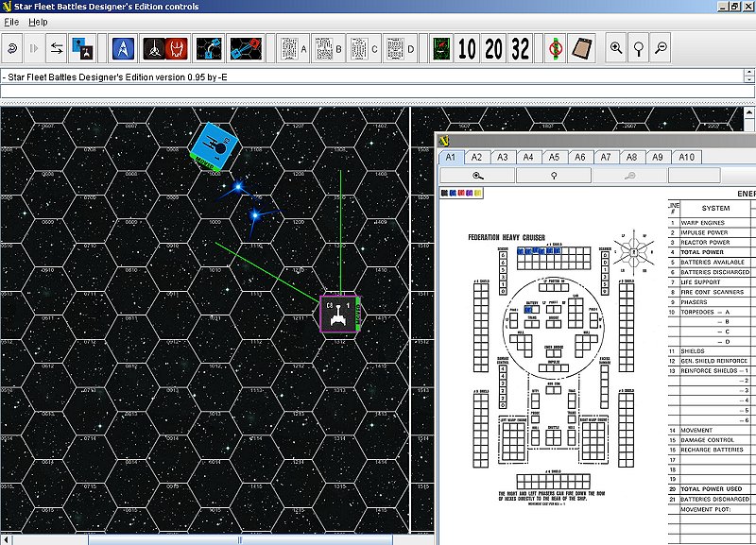Click the blue Federation emblem icon
Viewport: 756px width, 545px height.
[x=123, y=48]
